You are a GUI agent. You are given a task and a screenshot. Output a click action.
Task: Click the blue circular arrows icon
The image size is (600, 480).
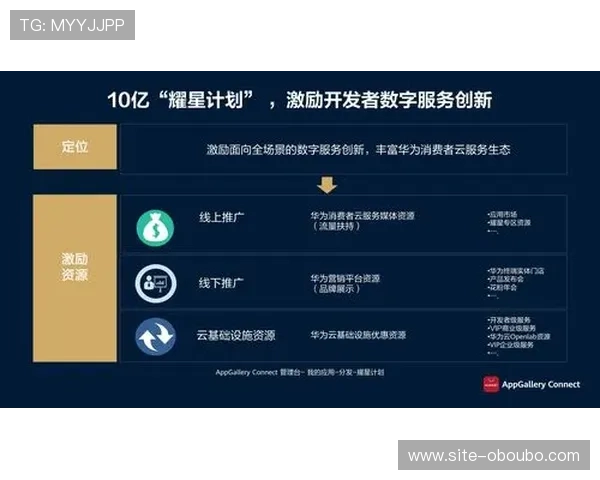pyautogui.click(x=156, y=336)
